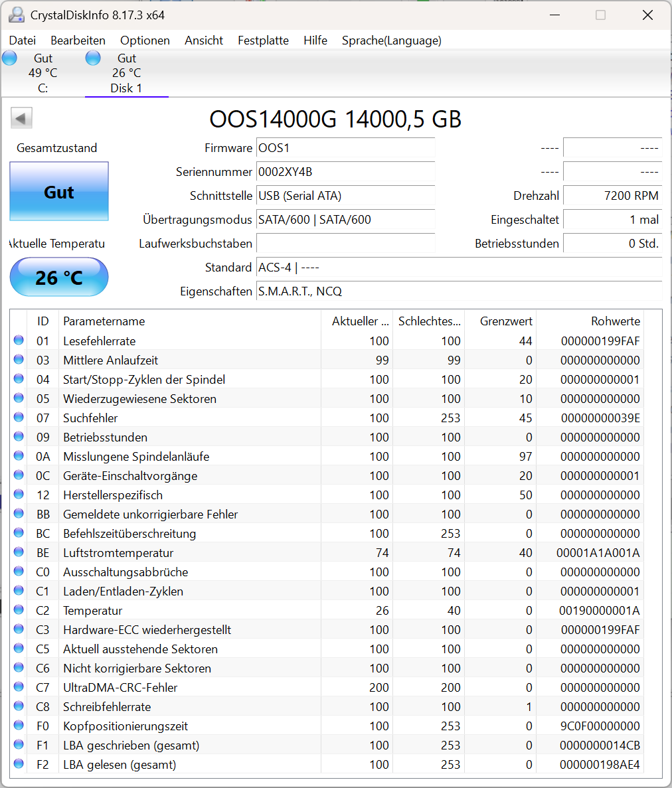Image resolution: width=672 pixels, height=788 pixels.
Task: Click the Übertragungsmodus field SATA/600
Action: [346, 220]
